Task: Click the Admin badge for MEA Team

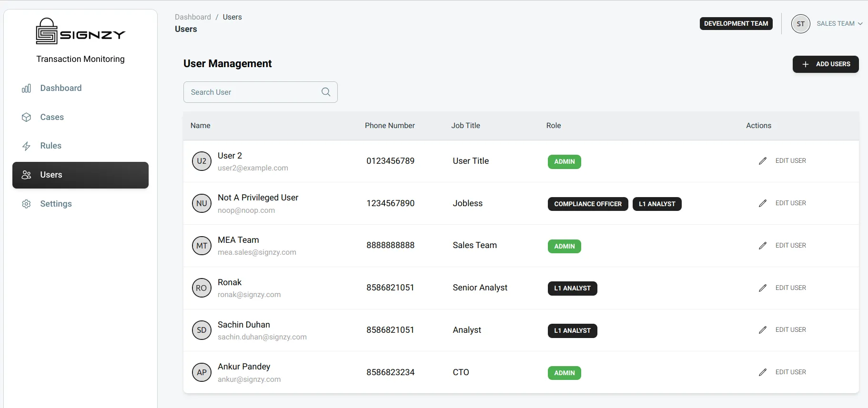Action: [x=565, y=246]
